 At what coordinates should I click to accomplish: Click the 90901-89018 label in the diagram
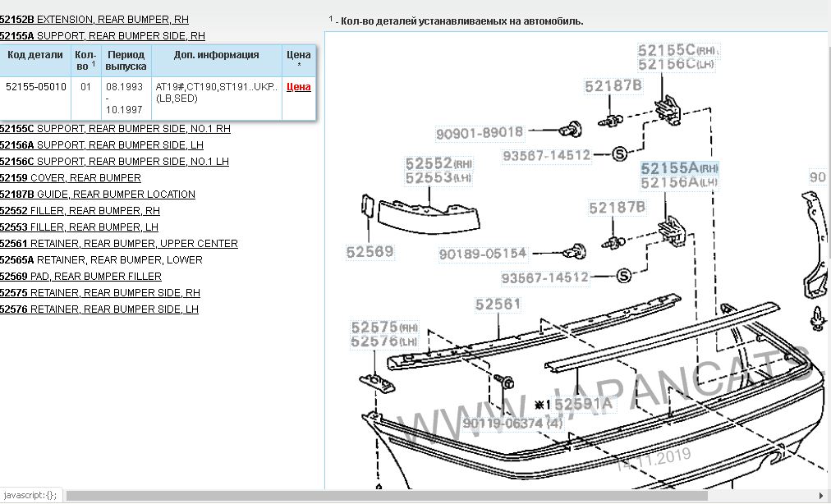coord(479,131)
